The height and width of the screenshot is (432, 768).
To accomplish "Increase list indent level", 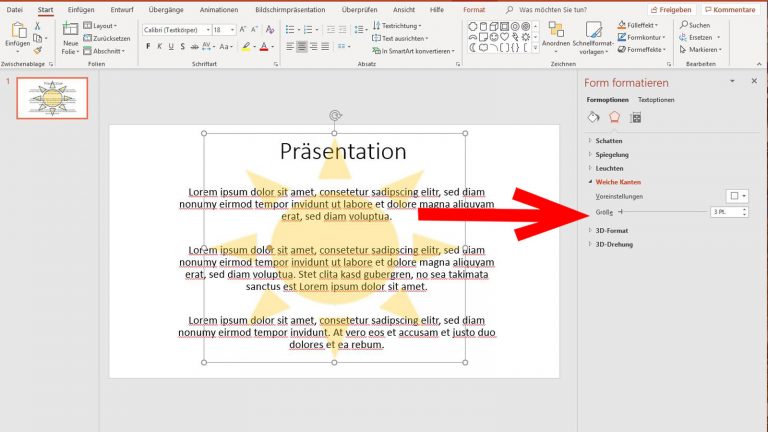I will click(x=343, y=30).
